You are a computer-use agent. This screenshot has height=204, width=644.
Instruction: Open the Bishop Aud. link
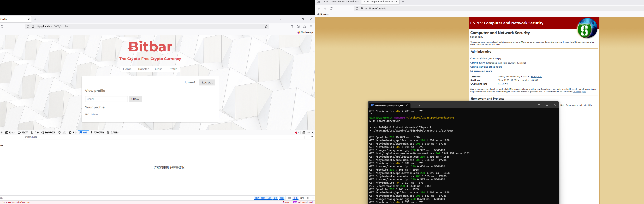point(536,77)
